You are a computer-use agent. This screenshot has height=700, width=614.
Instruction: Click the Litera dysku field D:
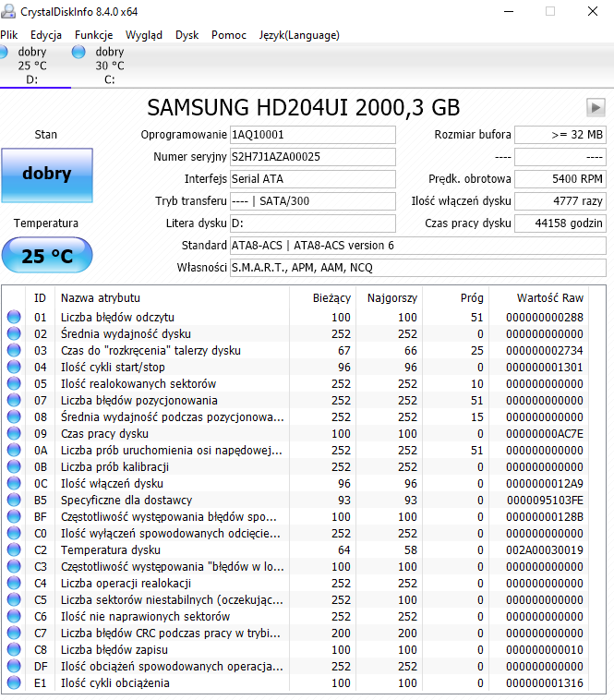click(313, 223)
